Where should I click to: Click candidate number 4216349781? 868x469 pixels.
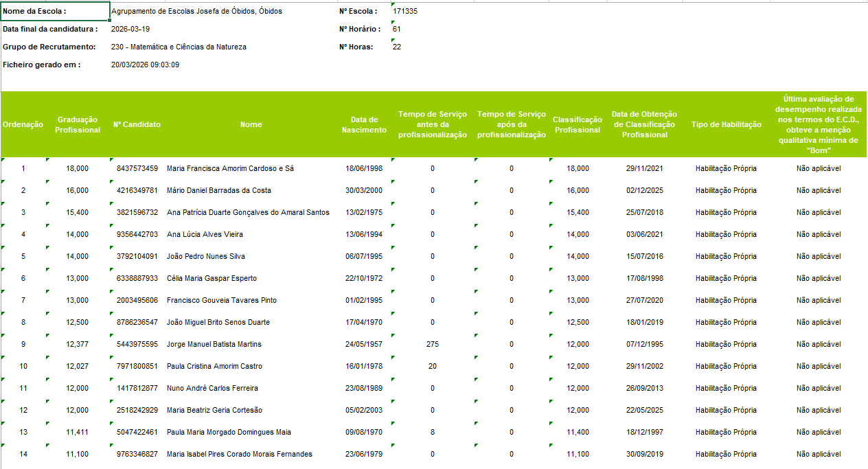137,190
